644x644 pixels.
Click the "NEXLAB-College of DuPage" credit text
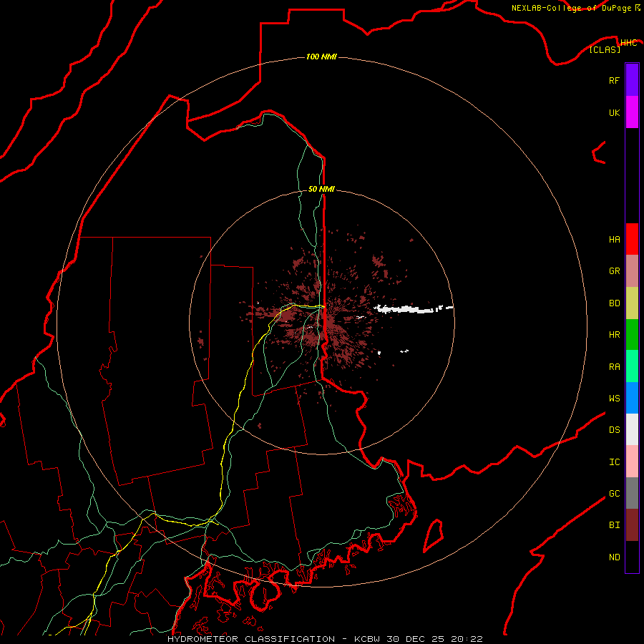coord(571,8)
